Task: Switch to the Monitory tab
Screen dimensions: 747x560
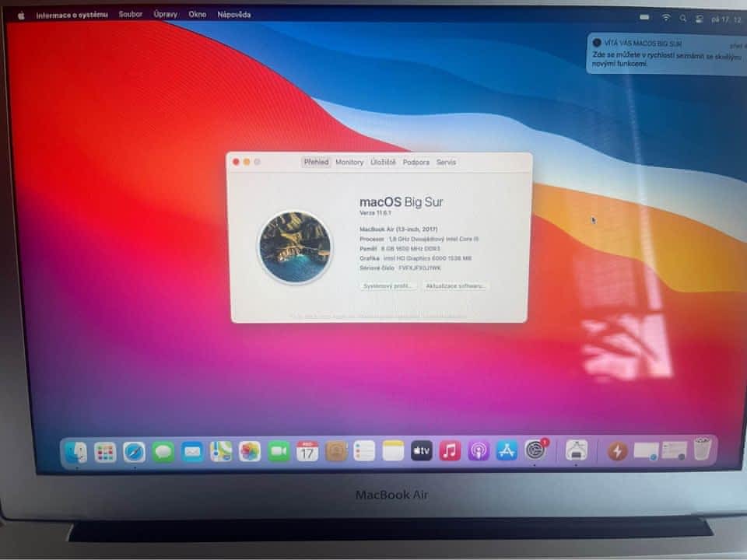Action: [x=349, y=162]
